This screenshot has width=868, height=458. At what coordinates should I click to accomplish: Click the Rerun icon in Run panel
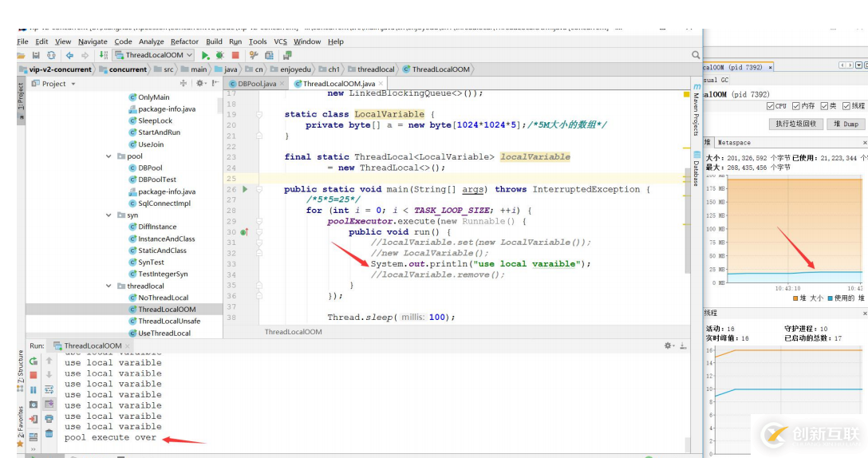34,361
